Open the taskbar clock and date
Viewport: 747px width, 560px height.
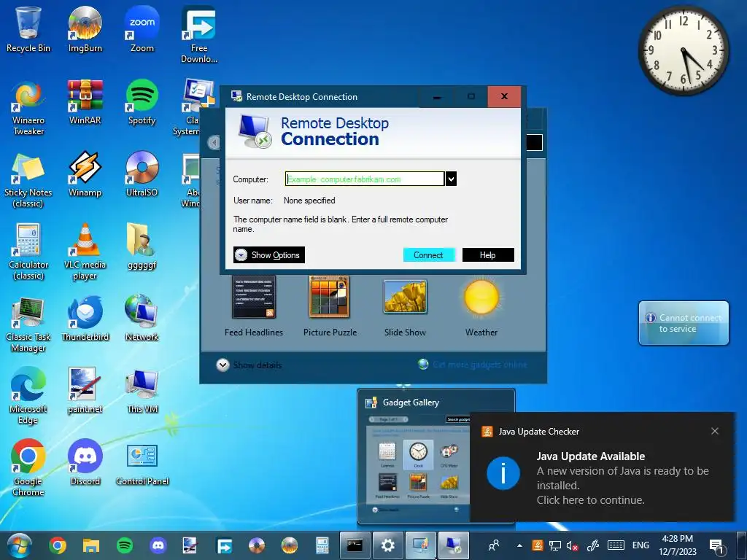(x=678, y=545)
